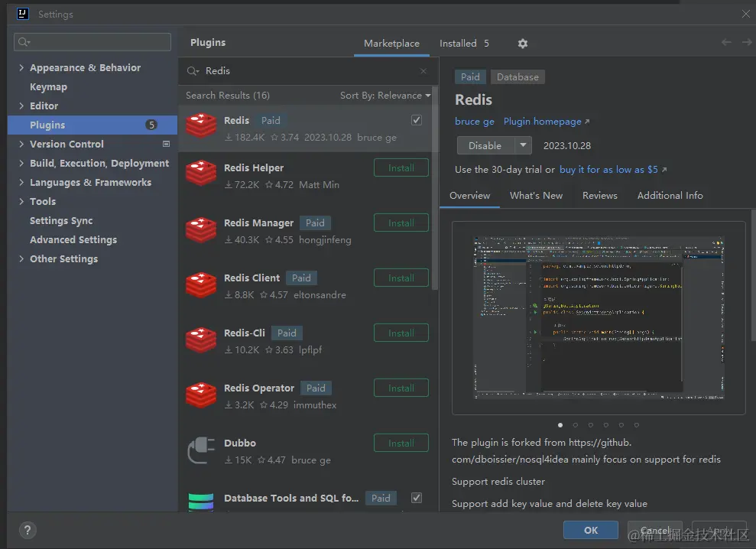Select Settings Sync in the tree
Screen dimensions: 756x549
click(x=61, y=220)
